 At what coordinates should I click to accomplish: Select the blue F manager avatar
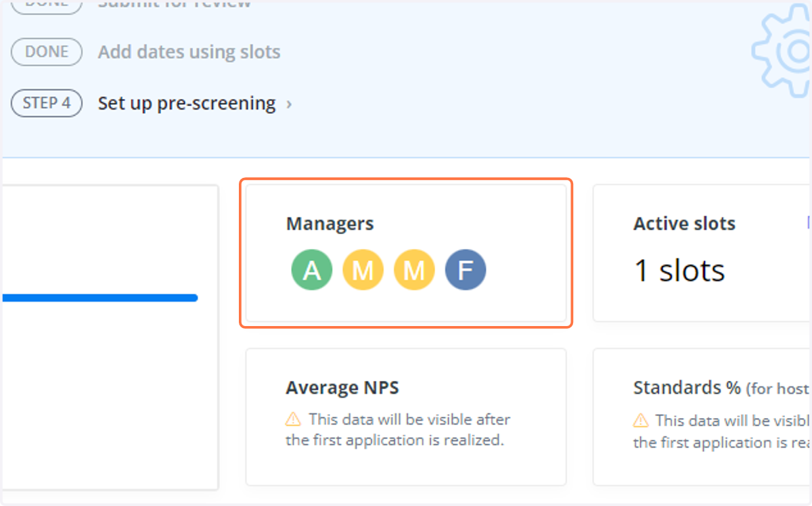point(466,270)
